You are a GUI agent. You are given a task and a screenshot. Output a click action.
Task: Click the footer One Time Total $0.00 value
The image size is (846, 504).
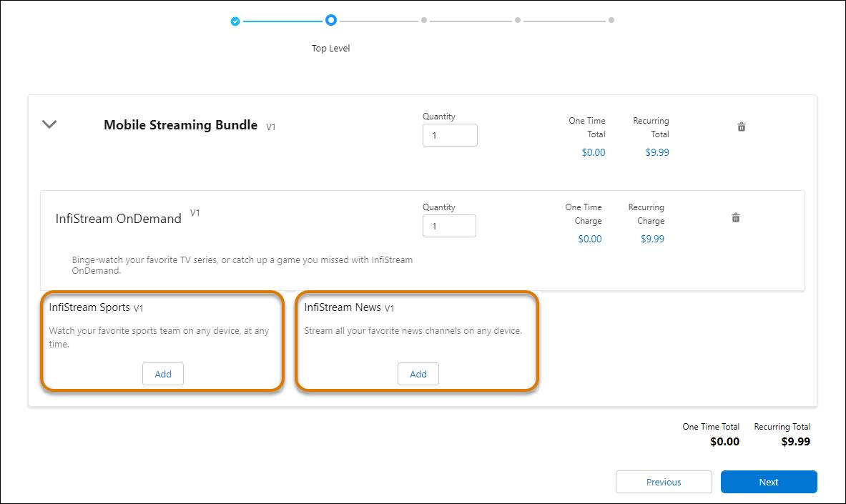(x=724, y=441)
